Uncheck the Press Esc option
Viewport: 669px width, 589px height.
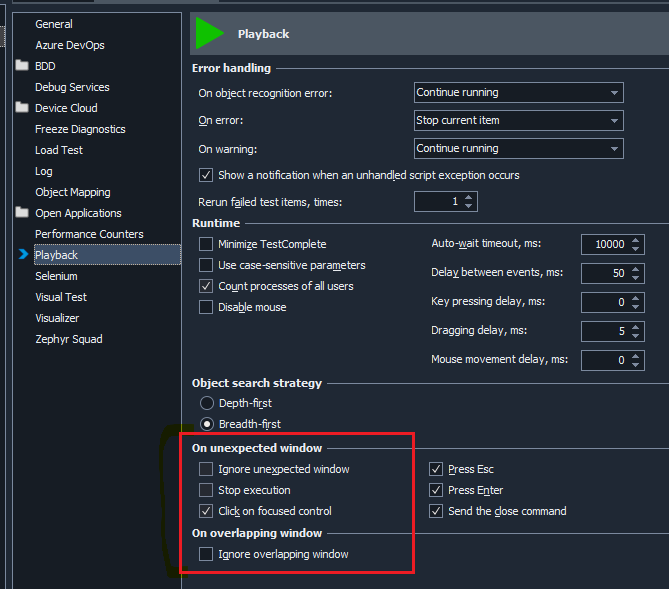[436, 469]
